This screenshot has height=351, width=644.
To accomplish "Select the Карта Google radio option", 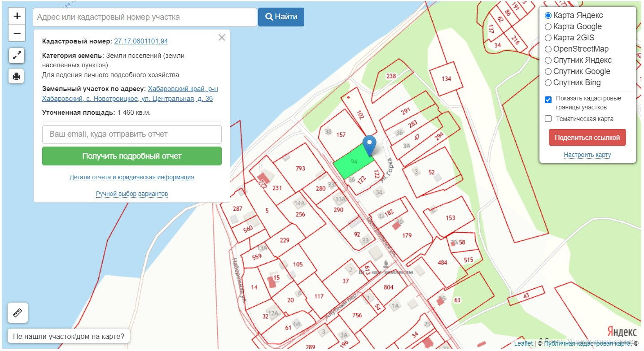I will (548, 26).
